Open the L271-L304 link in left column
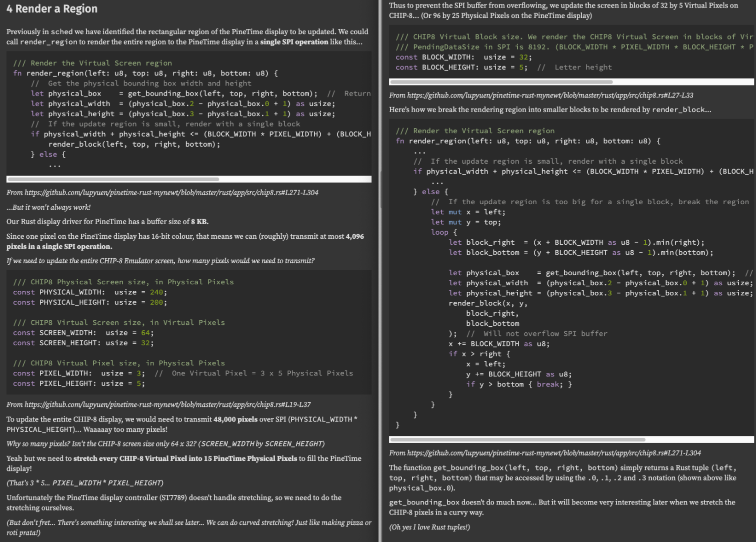 pyautogui.click(x=171, y=193)
